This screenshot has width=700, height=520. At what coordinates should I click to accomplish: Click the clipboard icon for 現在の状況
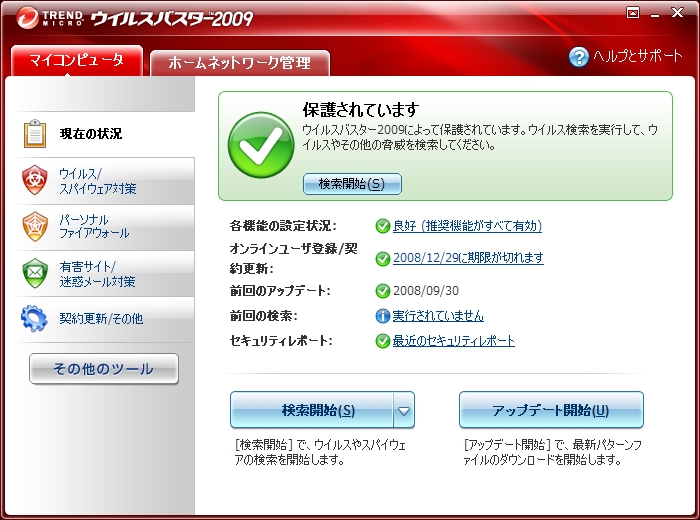coord(35,133)
